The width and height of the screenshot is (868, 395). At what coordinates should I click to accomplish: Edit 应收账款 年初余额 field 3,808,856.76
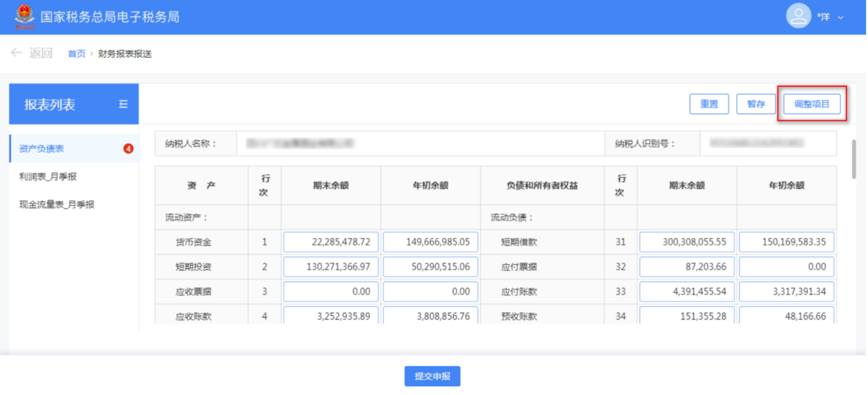click(430, 315)
